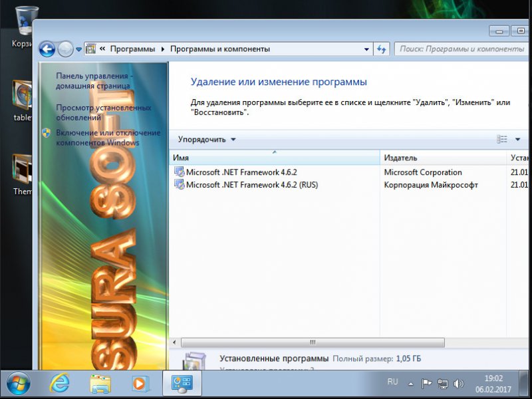Select Программы breadcrumb in address bar

point(132,49)
